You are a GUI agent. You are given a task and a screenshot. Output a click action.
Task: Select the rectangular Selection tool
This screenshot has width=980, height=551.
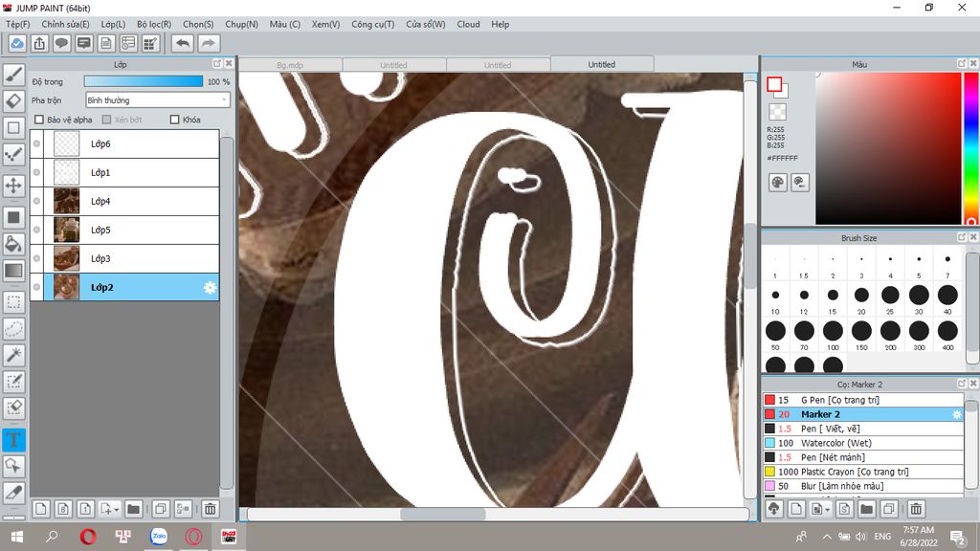[13, 302]
